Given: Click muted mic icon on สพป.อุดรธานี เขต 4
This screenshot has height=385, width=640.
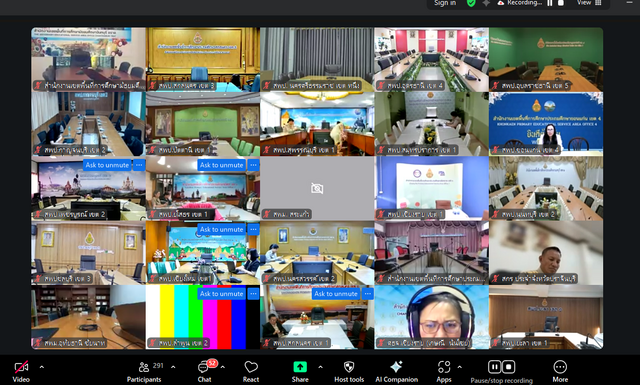Looking at the screenshot, I should tap(381, 86).
